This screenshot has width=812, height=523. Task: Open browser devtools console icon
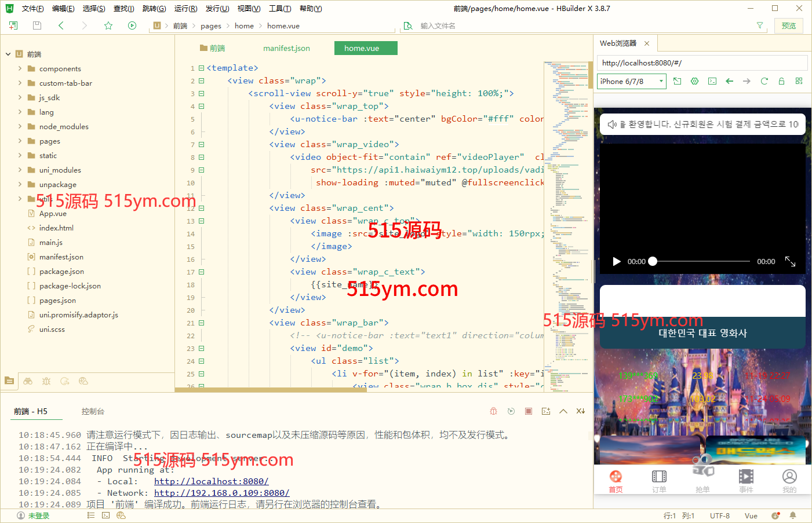[x=712, y=81]
